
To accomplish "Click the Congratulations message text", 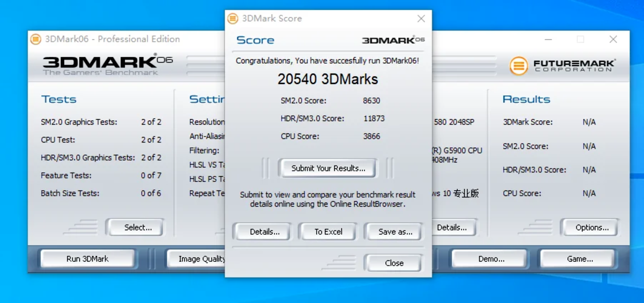I will pyautogui.click(x=327, y=61).
